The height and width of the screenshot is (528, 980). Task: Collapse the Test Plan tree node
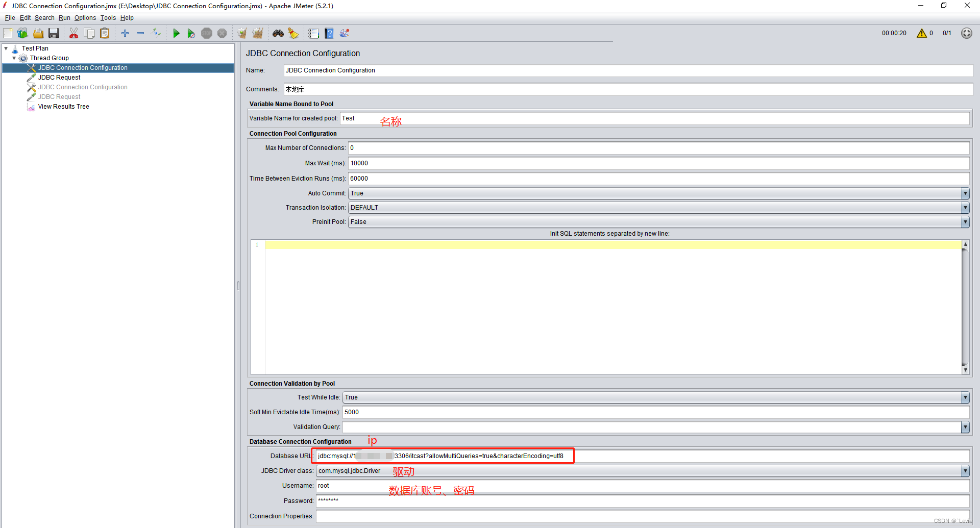pyautogui.click(x=6, y=48)
